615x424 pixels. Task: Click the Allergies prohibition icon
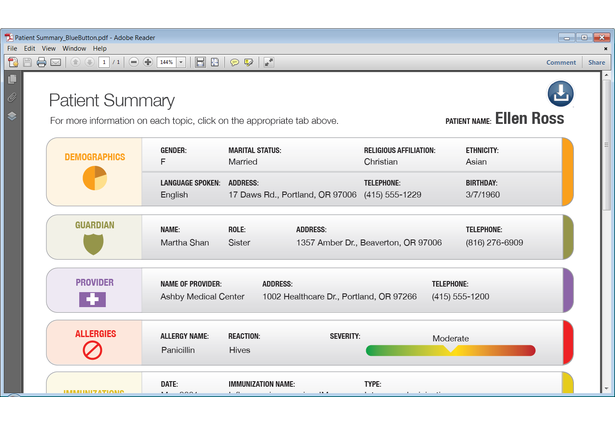(x=93, y=350)
